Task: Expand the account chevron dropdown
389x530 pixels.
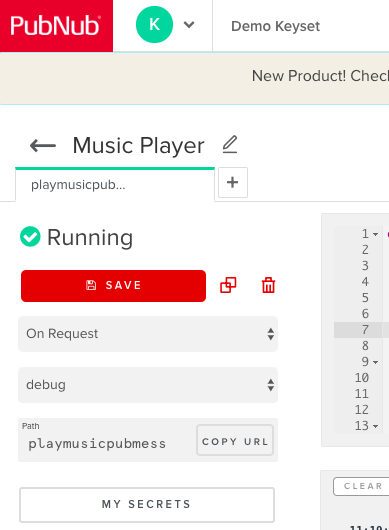Action: (189, 25)
